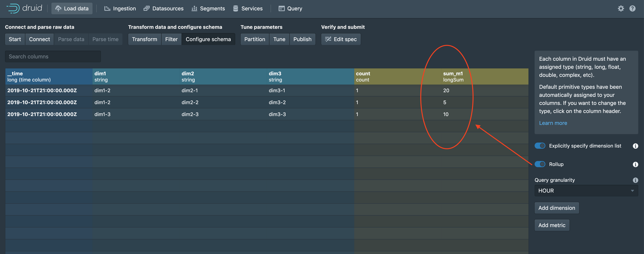Disable Explicitly specify dimension list switch
This screenshot has width=644, height=254.
[x=540, y=146]
